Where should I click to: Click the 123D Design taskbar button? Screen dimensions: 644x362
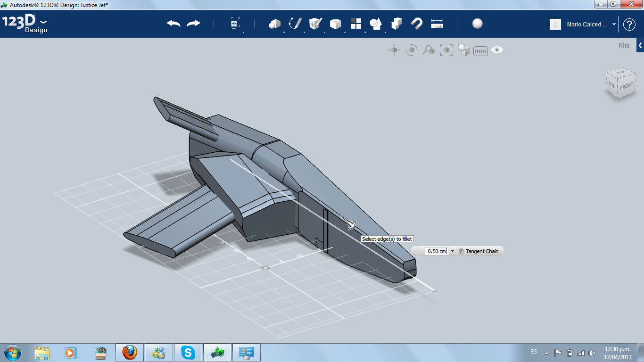pyautogui.click(x=217, y=353)
